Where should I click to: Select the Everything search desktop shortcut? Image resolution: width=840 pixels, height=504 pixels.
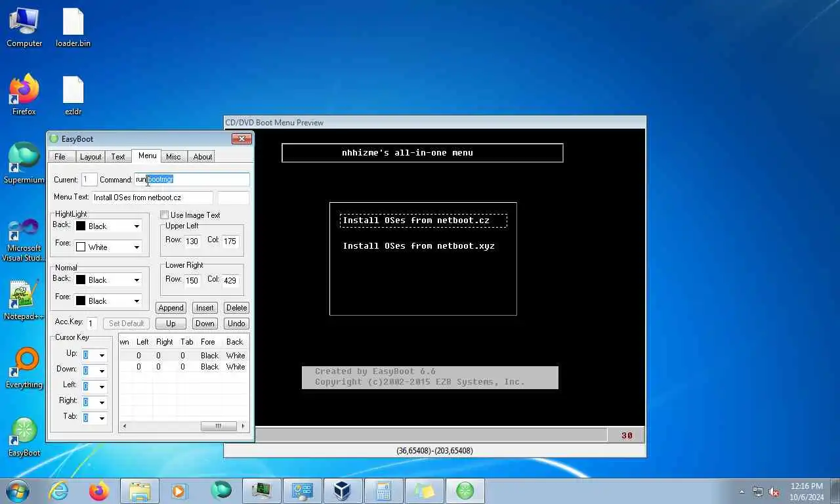pos(24,369)
